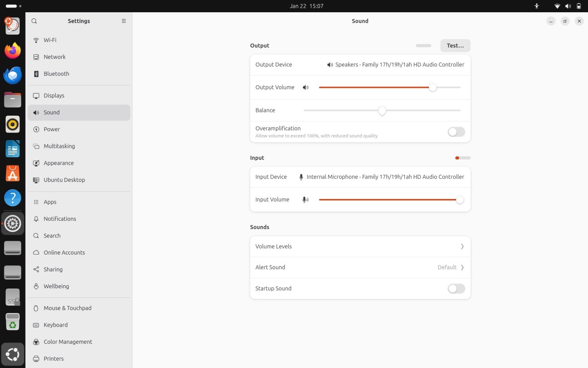
Task: Go to Bluetooth settings
Action: [56, 74]
